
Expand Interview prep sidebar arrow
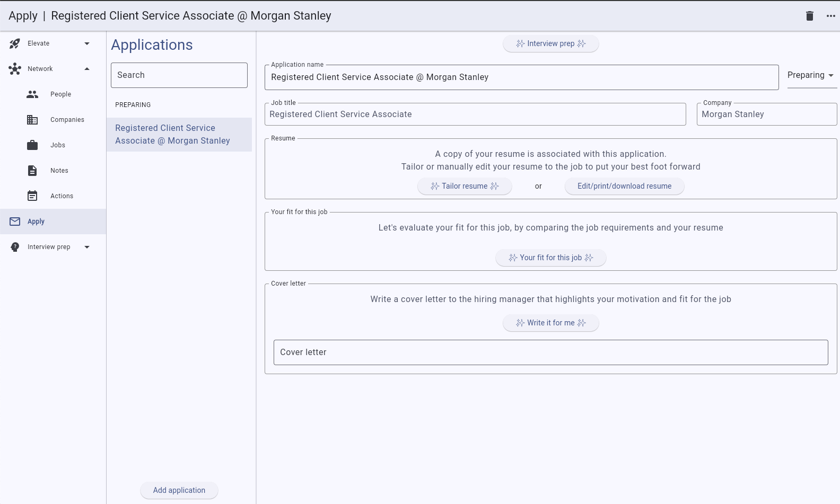click(87, 247)
